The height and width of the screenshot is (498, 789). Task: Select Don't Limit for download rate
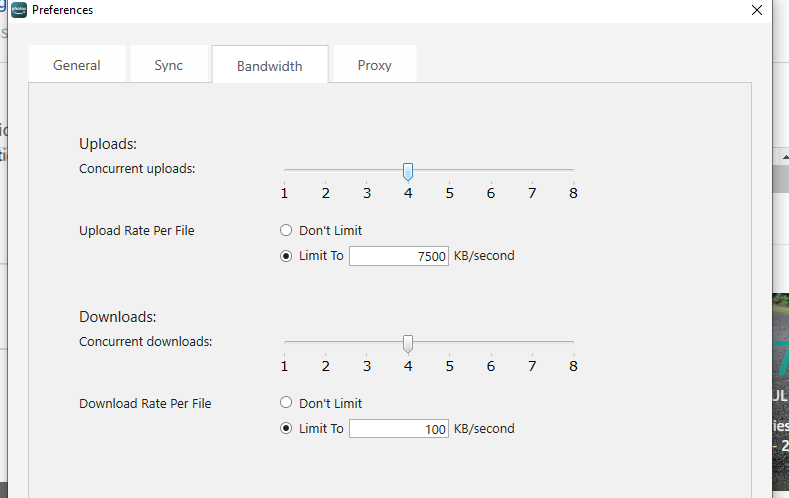(x=286, y=404)
